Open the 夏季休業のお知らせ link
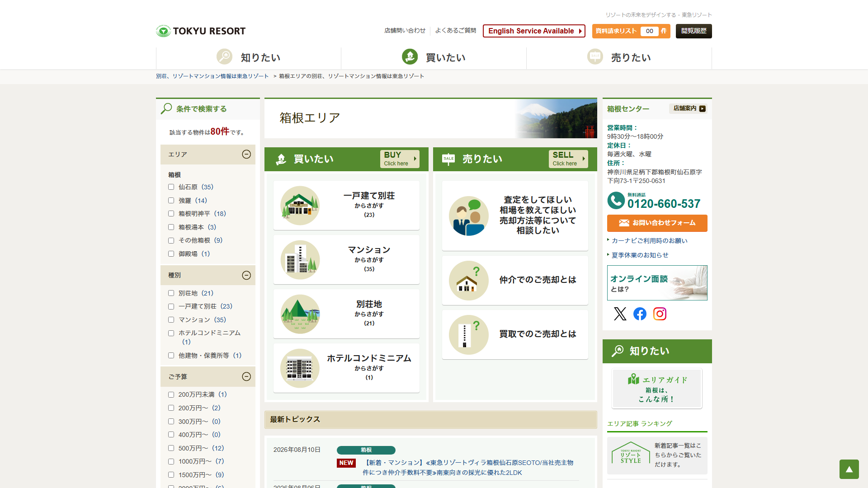Image resolution: width=868 pixels, height=488 pixels. pyautogui.click(x=640, y=255)
